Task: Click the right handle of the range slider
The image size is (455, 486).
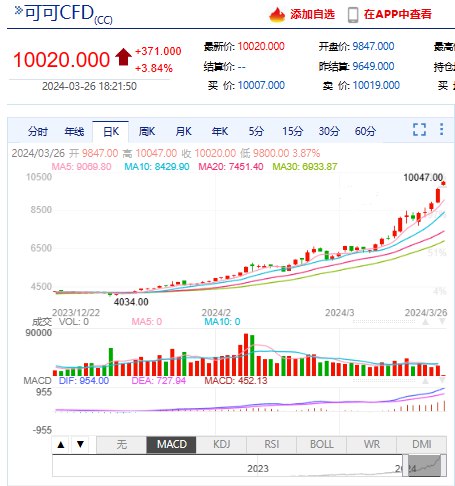Action: coord(443,465)
